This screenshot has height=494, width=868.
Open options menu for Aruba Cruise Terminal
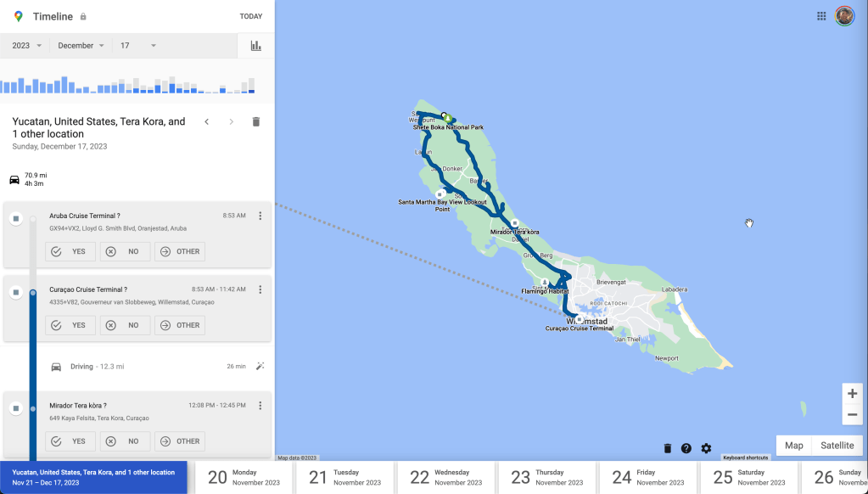(260, 216)
